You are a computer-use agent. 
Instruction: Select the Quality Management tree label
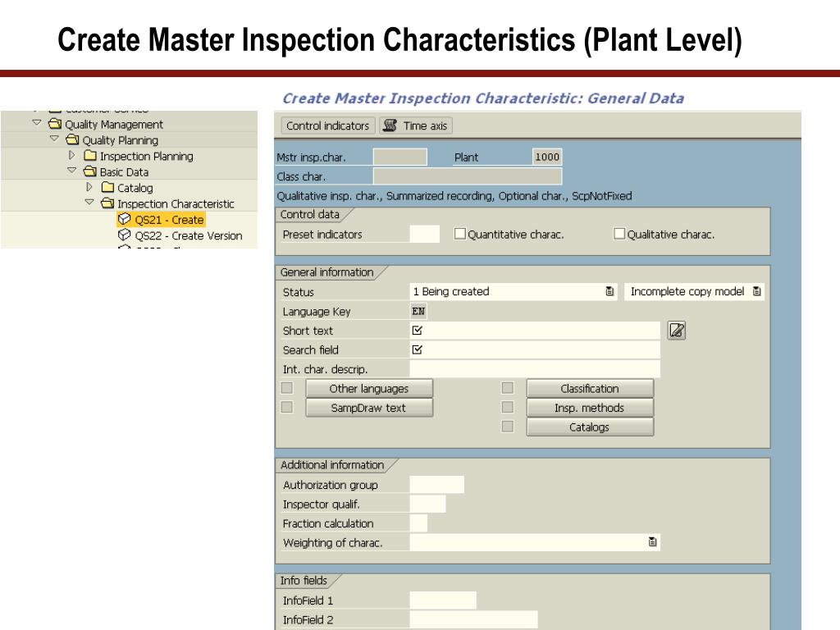click(114, 125)
